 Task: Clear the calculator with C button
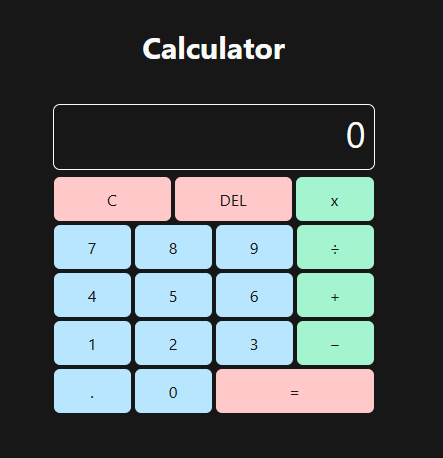(112, 199)
